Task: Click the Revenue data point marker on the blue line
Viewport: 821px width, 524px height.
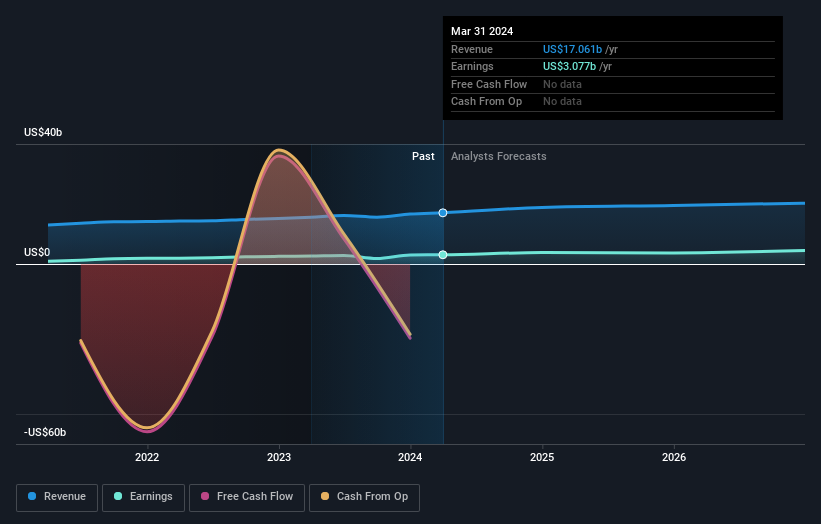Action: [443, 213]
